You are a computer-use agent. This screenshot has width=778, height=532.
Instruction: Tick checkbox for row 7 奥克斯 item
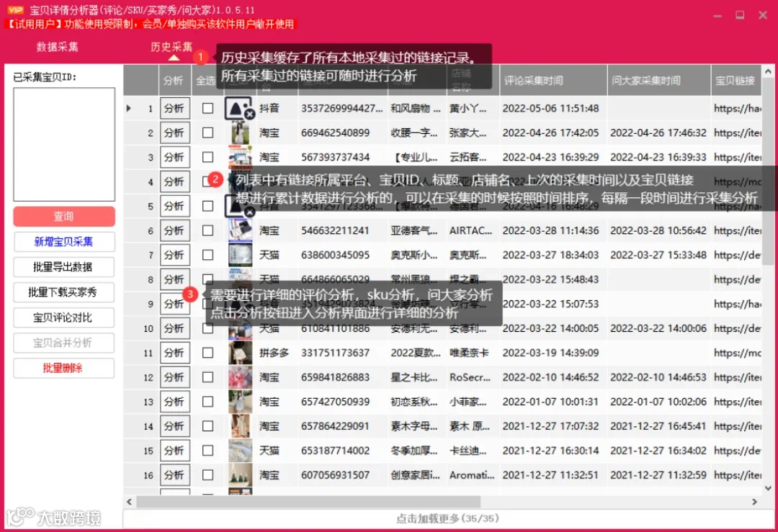[x=208, y=255]
